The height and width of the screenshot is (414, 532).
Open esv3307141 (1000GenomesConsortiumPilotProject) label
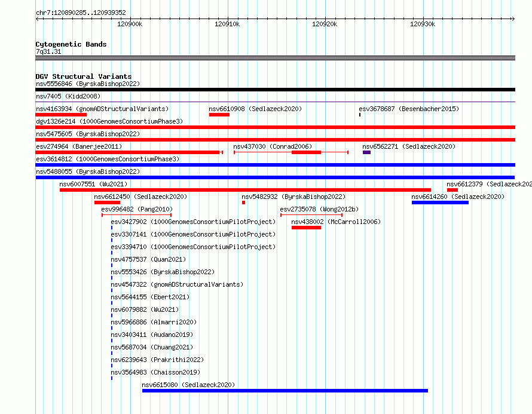pos(193,234)
